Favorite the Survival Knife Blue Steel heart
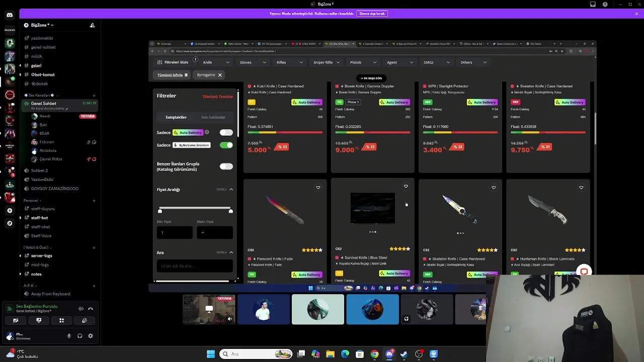This screenshot has width=644, height=362. coord(406,187)
